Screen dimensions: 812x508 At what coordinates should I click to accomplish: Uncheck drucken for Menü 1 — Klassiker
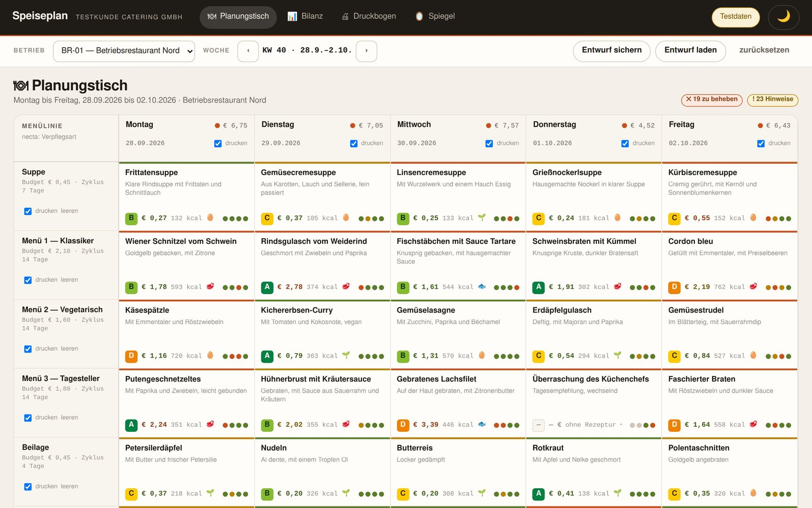click(28, 280)
